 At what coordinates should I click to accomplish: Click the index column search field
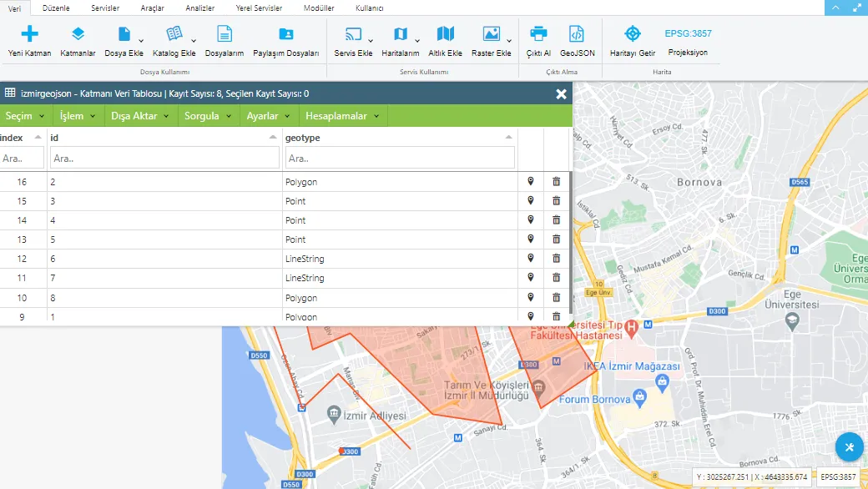(22, 159)
